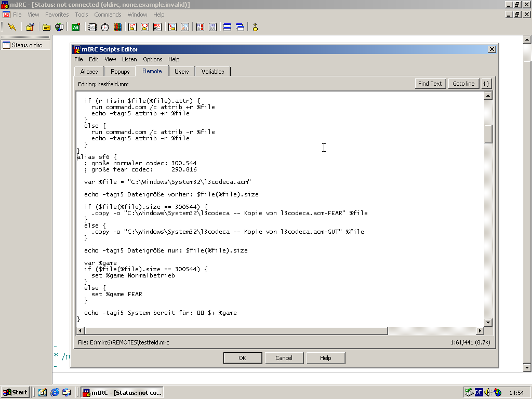This screenshot has width=532, height=399.
Task: Open the Scripts Editor Edit menu
Action: pyautogui.click(x=94, y=59)
